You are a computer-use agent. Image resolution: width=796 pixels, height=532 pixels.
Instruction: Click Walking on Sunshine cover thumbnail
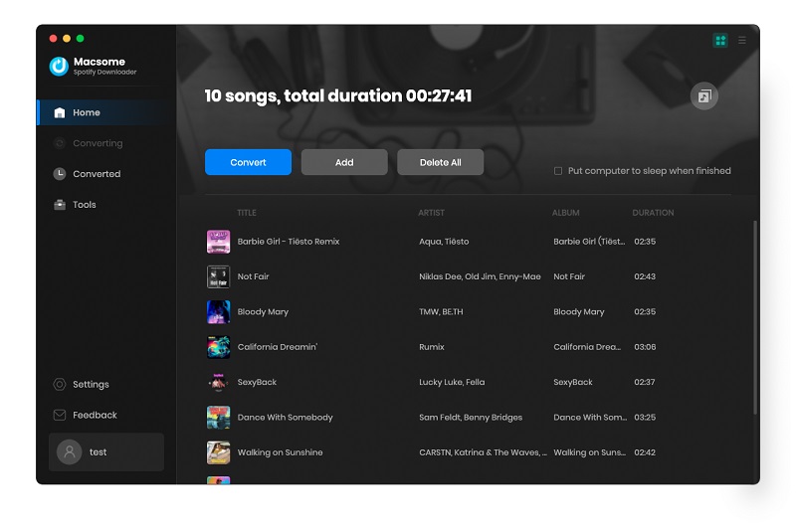click(218, 452)
